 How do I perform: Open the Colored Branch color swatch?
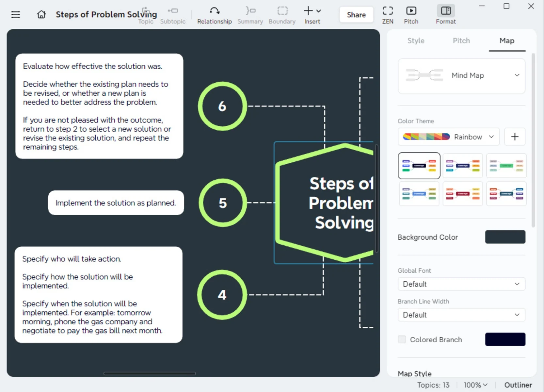click(505, 339)
